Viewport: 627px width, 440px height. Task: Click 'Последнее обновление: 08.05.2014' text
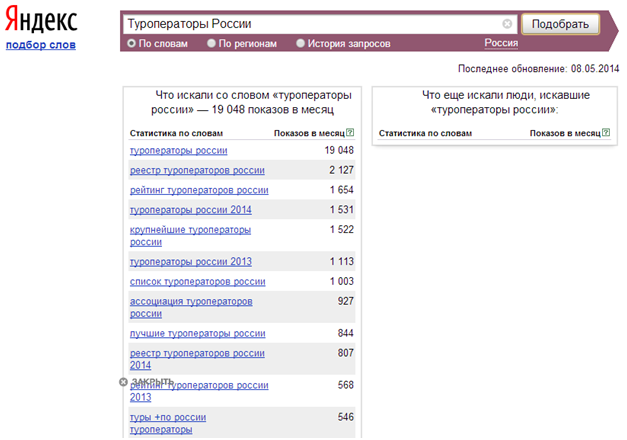click(538, 69)
